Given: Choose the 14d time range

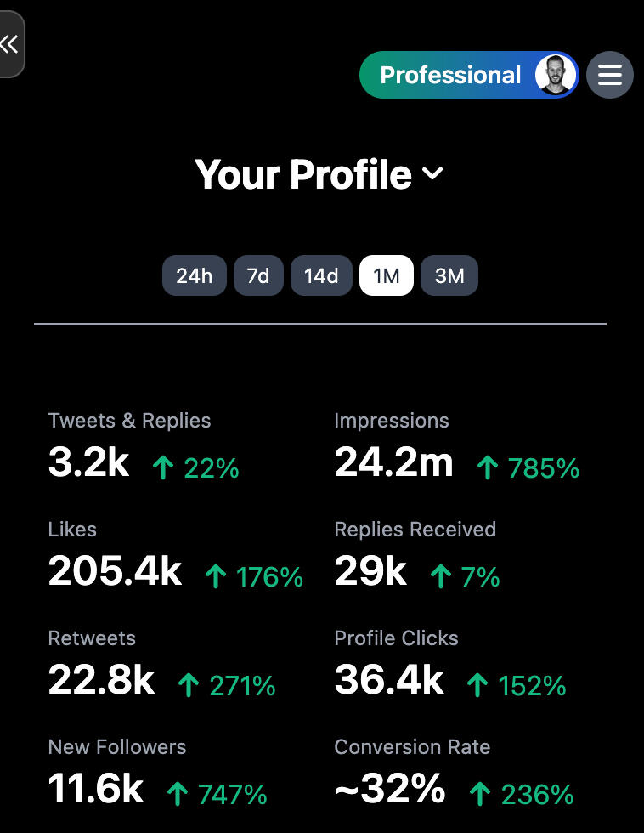Looking at the screenshot, I should [321, 276].
